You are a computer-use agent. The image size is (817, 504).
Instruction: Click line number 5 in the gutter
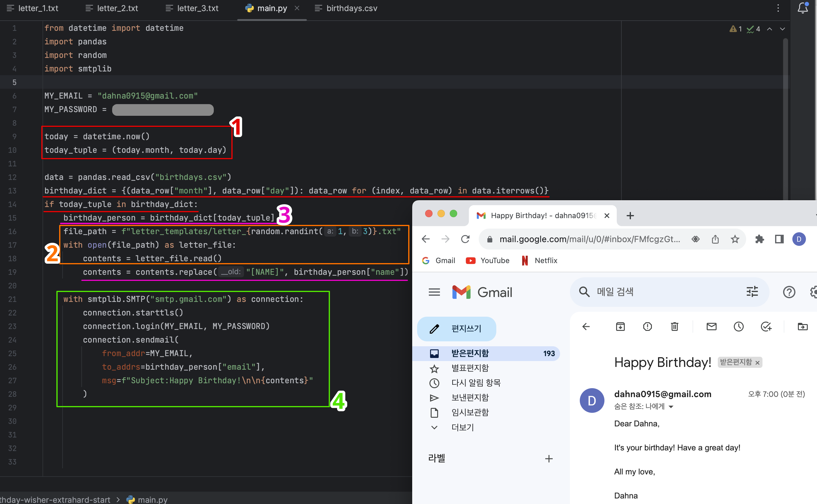[x=14, y=82]
